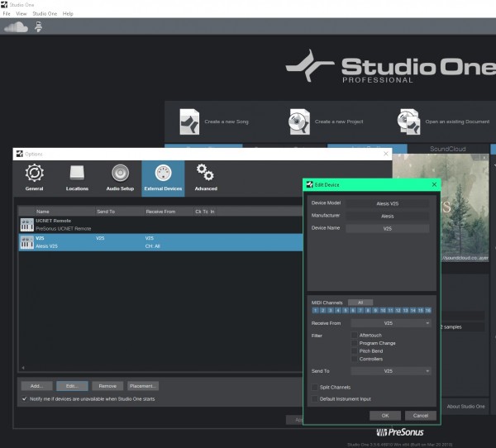This screenshot has height=448, width=496.
Task: Enable the Pitch Bend filter checkbox
Action: pyautogui.click(x=355, y=350)
